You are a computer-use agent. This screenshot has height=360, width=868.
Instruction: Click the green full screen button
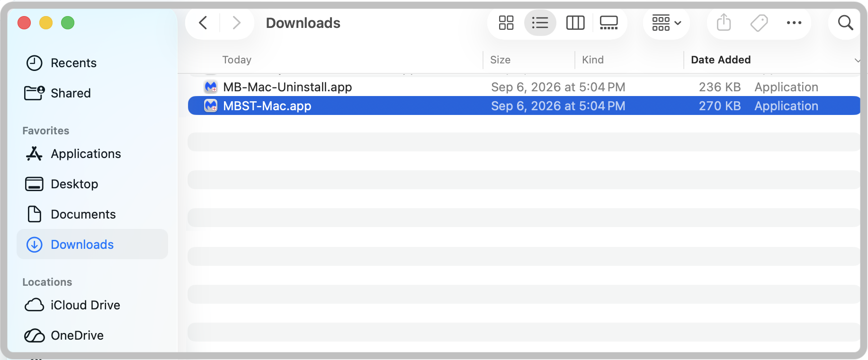point(68,23)
